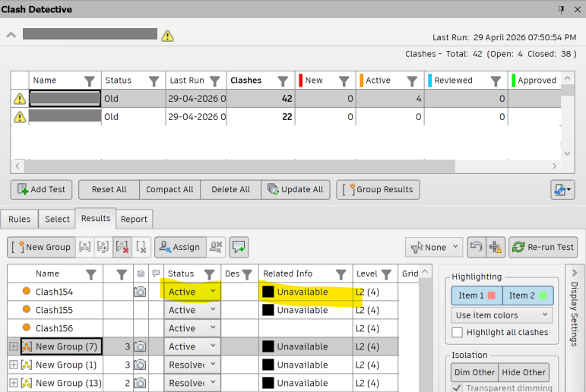Expand New Group (13) tree node
Image resolution: width=586 pixels, height=392 pixels.
coord(14,383)
